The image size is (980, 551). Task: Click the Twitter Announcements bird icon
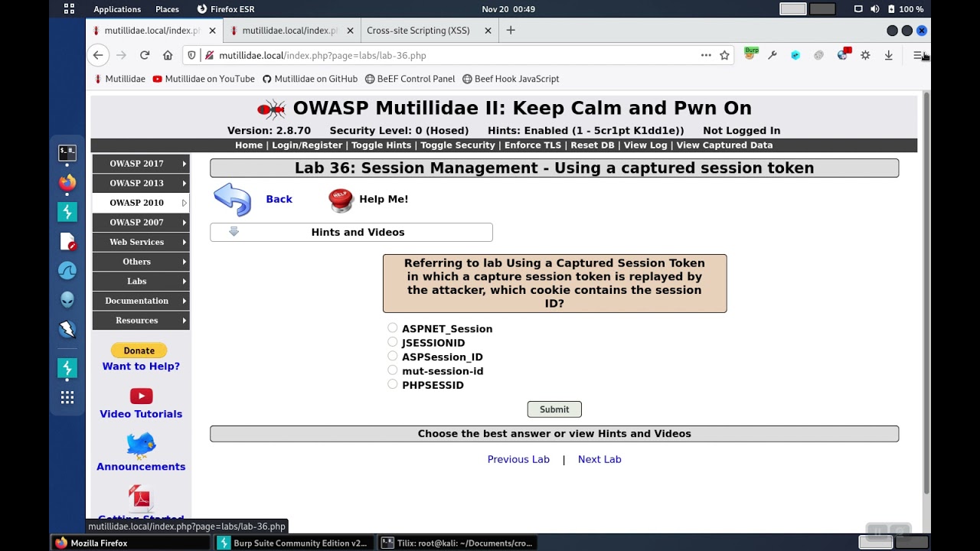141,445
